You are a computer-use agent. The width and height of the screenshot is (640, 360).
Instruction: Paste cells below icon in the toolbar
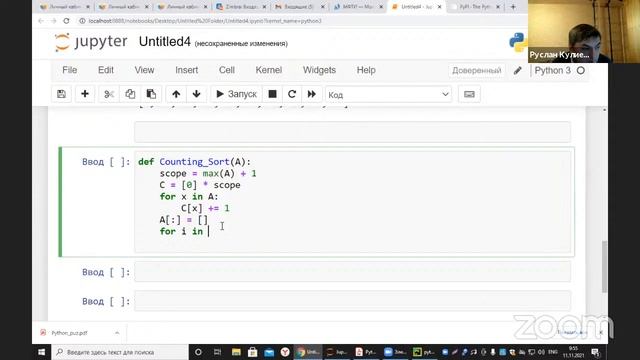pos(151,94)
